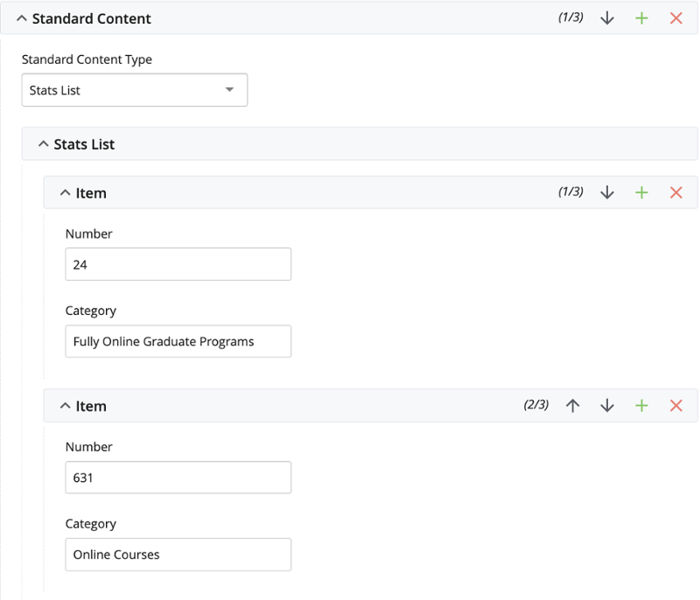
Task: Remove the Standard Content section
Action: pos(676,18)
